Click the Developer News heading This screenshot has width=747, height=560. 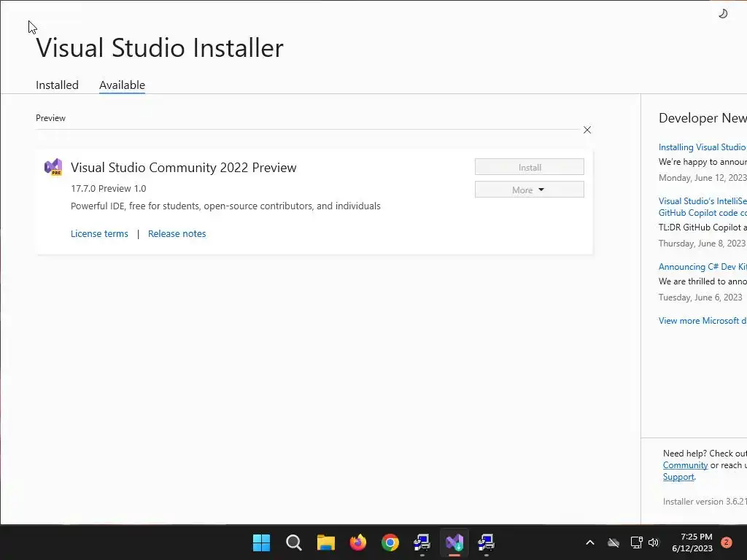click(703, 118)
